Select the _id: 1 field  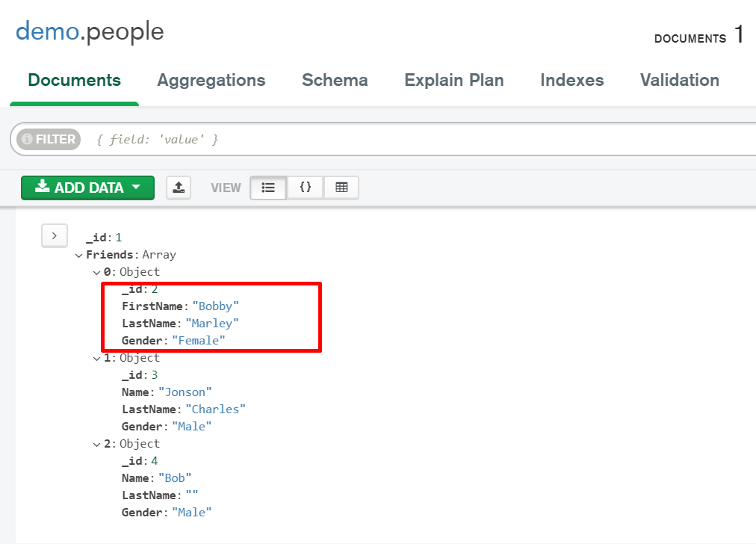click(x=104, y=238)
